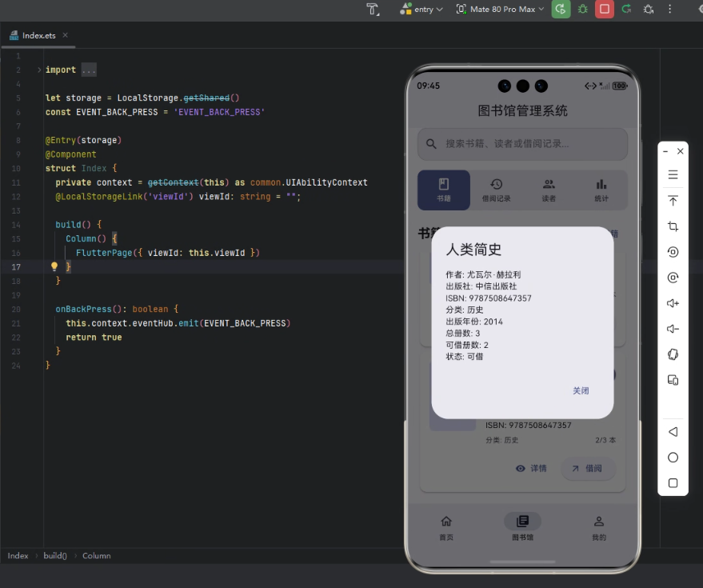The image size is (703, 588).
Task: Select the 读者 tab in the emulator
Action: (549, 190)
